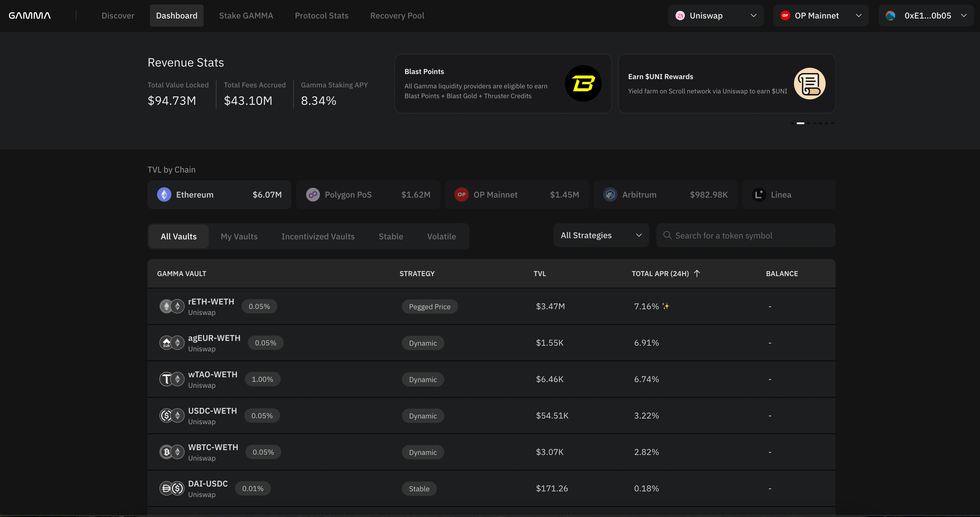Filter vaults by Stable
980x517 pixels.
(x=391, y=237)
